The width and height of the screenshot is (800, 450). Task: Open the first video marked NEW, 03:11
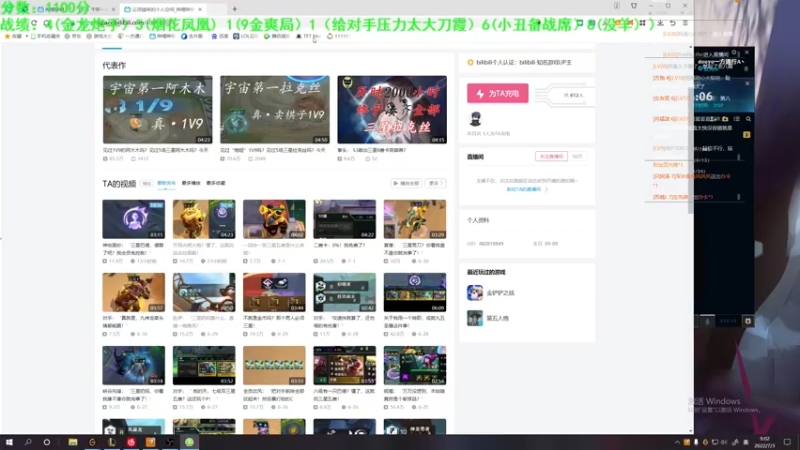(133, 219)
